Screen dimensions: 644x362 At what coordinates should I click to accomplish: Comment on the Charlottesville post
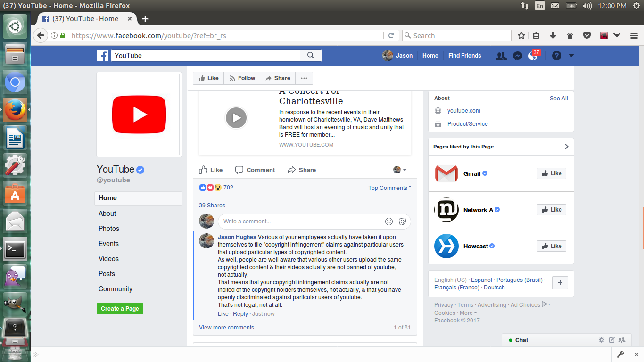tap(255, 170)
